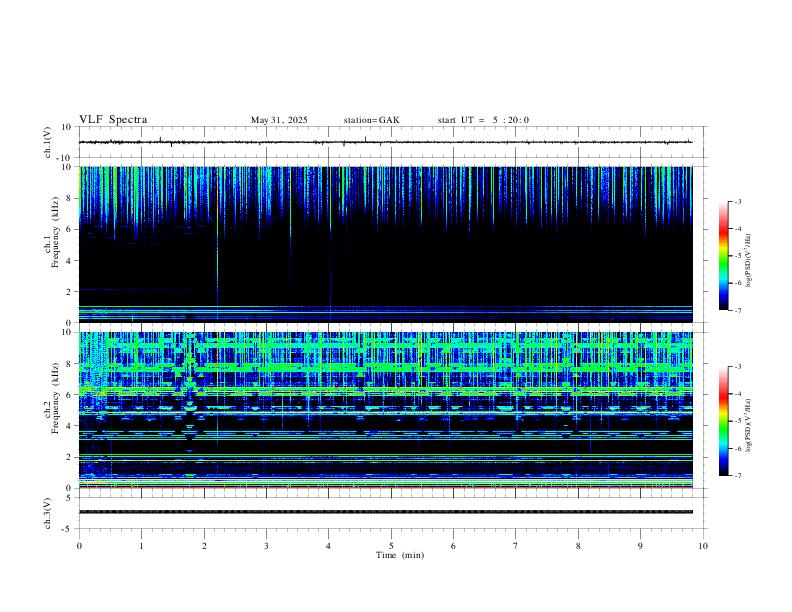Image resolution: width=792 pixels, height=612 pixels.
Task: Click time axis tick label "0"
Action: tap(79, 546)
